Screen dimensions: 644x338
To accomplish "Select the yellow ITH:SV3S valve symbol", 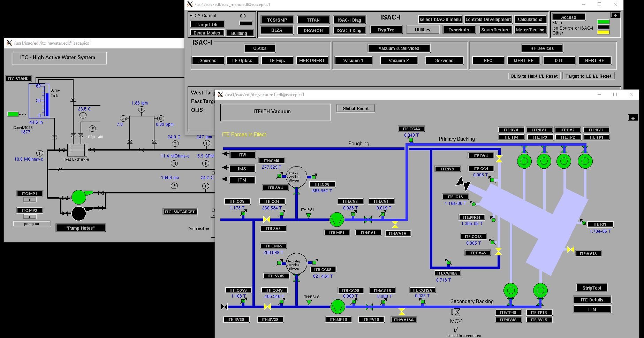I will (x=267, y=307).
